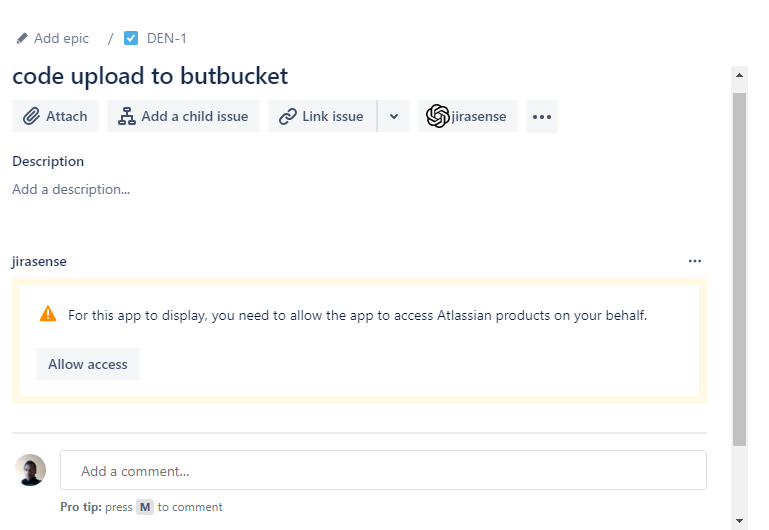Click the jirasense swirl logo icon

[437, 116]
